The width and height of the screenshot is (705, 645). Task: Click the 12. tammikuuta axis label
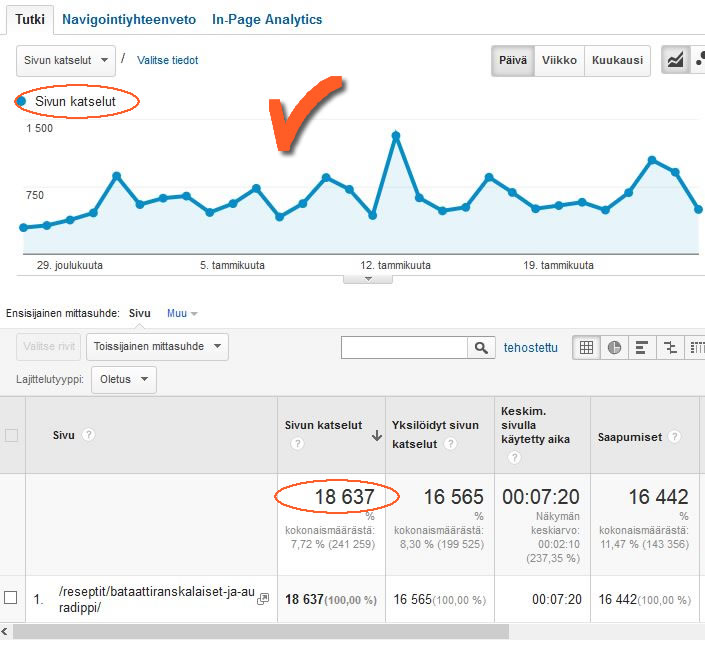pyautogui.click(x=395, y=265)
